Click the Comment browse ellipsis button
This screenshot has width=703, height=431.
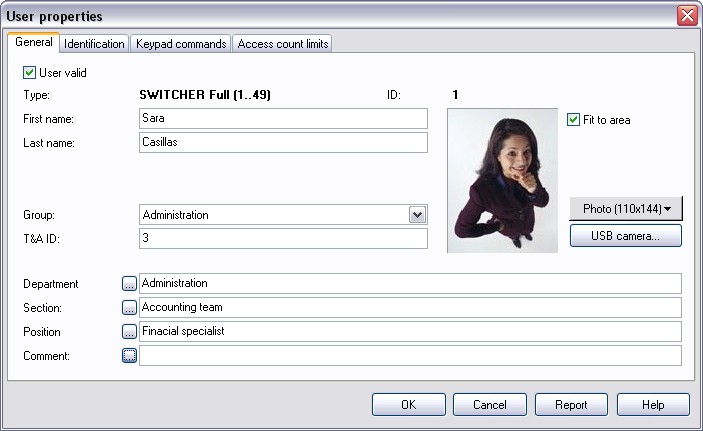click(x=129, y=355)
